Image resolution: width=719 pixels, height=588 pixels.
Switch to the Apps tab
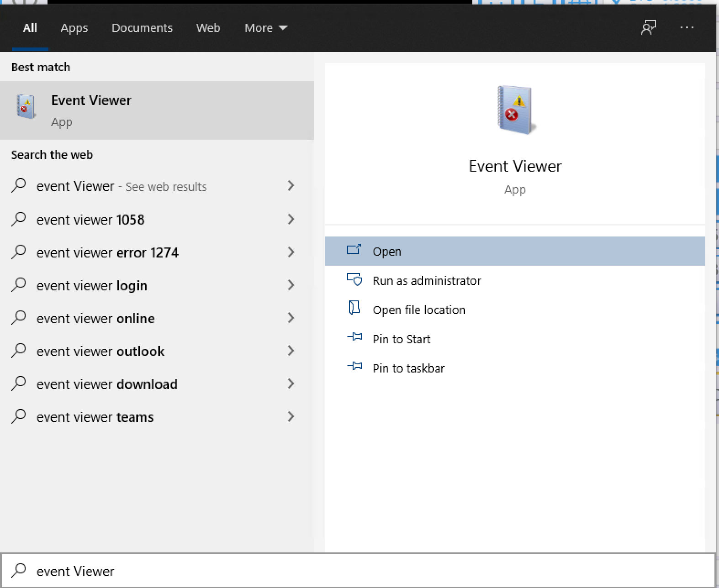(74, 28)
